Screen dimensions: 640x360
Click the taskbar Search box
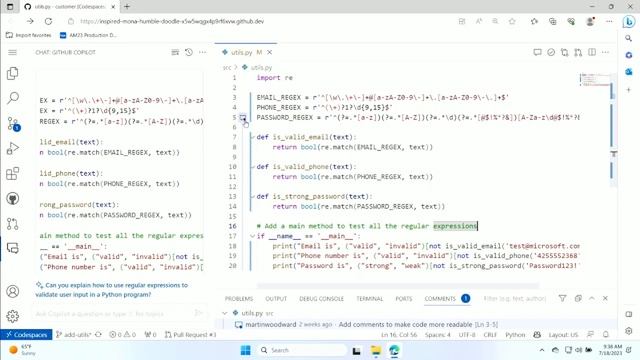pyautogui.click(x=302, y=350)
